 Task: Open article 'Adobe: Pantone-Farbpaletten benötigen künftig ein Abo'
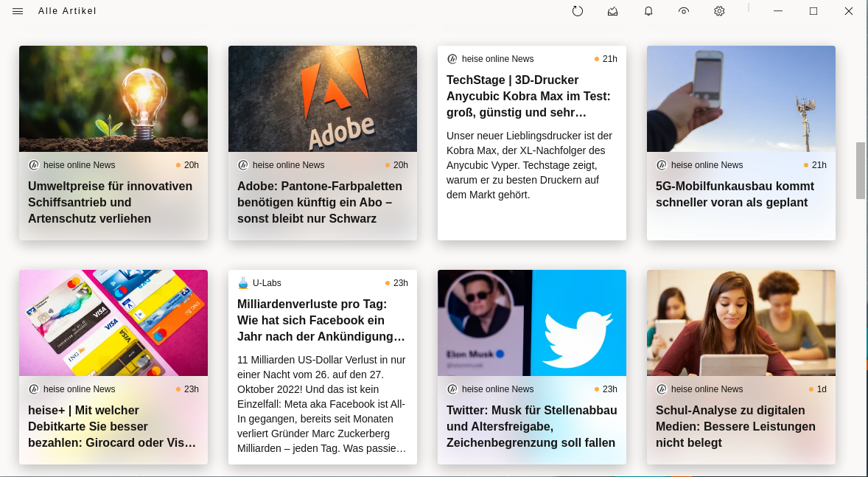(320, 202)
